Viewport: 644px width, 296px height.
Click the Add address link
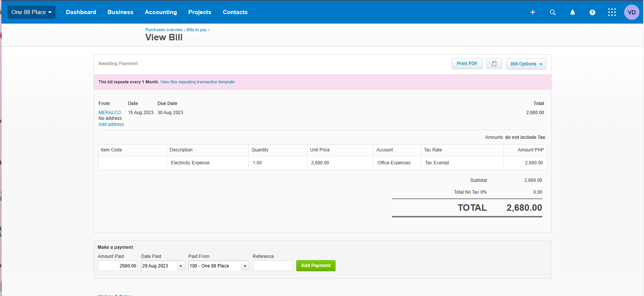[111, 124]
